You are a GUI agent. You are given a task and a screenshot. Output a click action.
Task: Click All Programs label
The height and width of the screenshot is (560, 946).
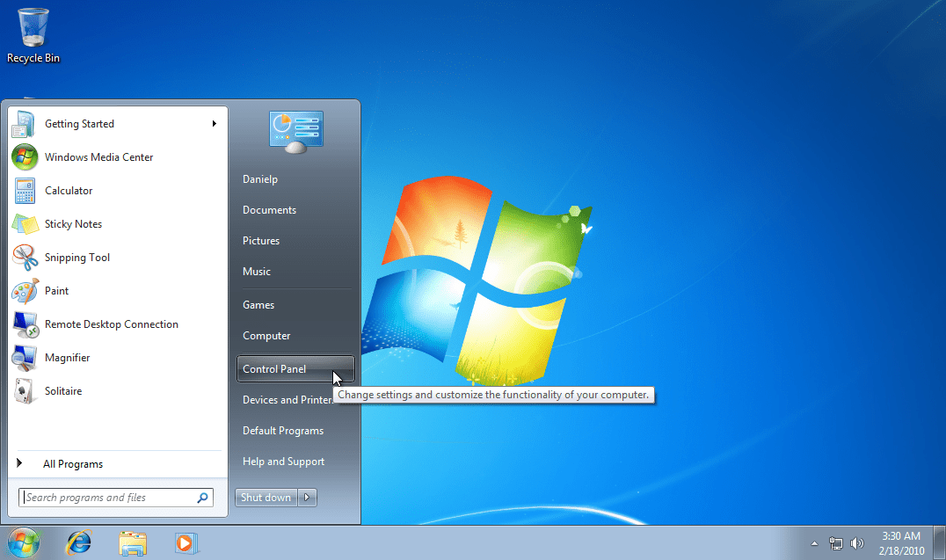[73, 464]
